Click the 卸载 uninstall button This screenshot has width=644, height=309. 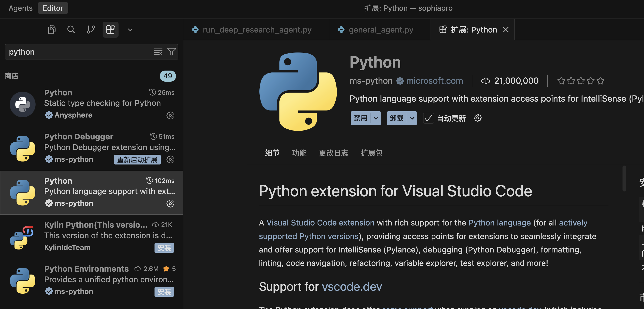397,118
